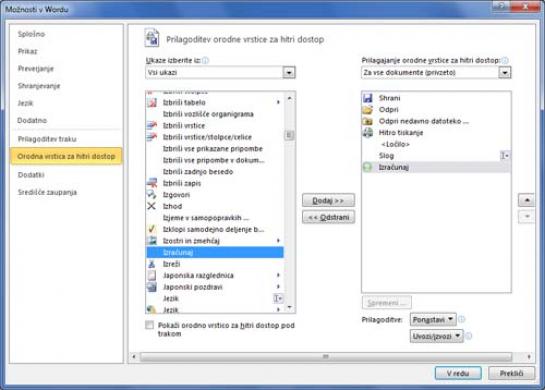The width and height of the screenshot is (545, 390).
Task: Select Izjeme v samopopravkih entry
Action: [x=215, y=218]
